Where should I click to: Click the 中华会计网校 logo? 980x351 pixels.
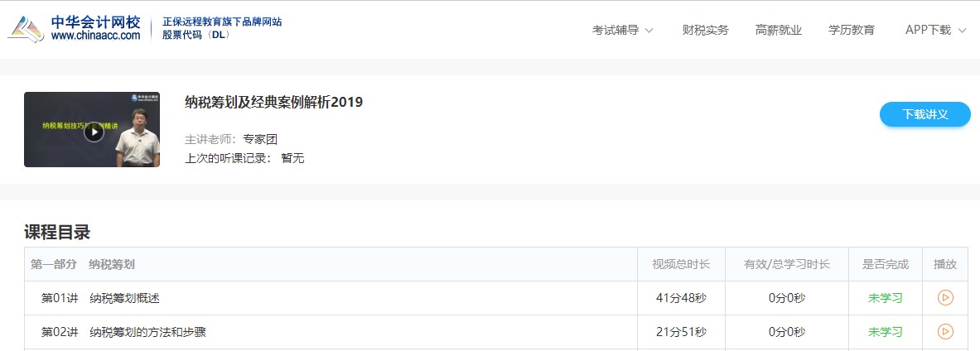pos(75,28)
